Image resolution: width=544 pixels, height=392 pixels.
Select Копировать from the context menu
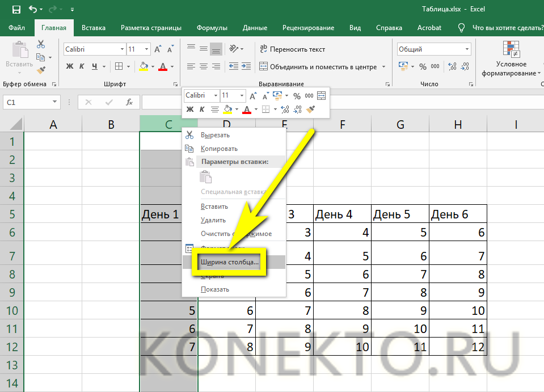(219, 149)
